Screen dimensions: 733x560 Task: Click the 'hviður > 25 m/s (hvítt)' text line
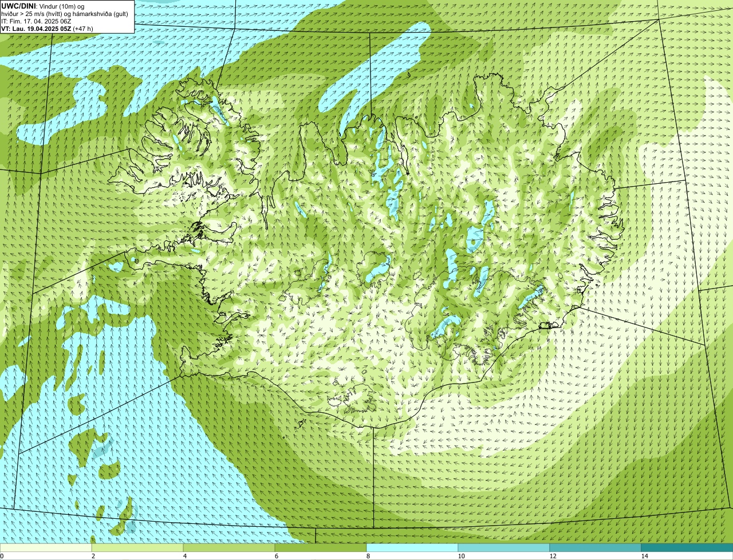click(65, 13)
